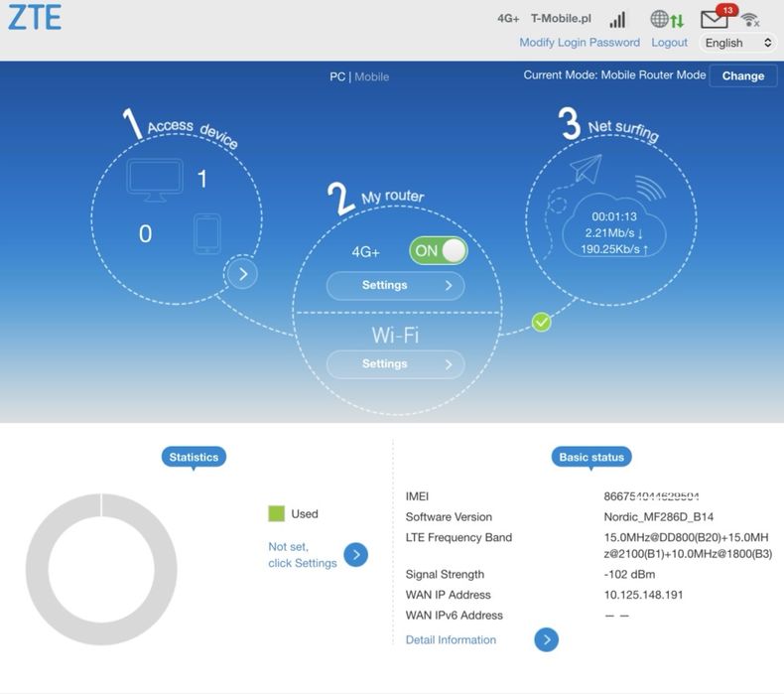
Task: Click the data usage donut chart
Action: 101,569
